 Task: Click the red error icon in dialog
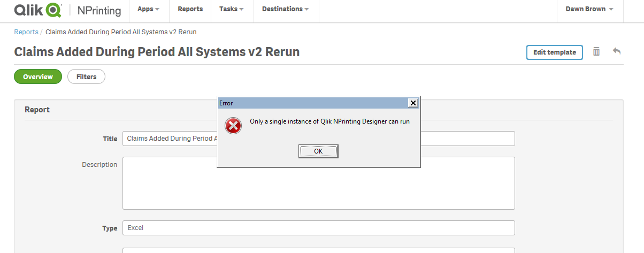tap(233, 125)
